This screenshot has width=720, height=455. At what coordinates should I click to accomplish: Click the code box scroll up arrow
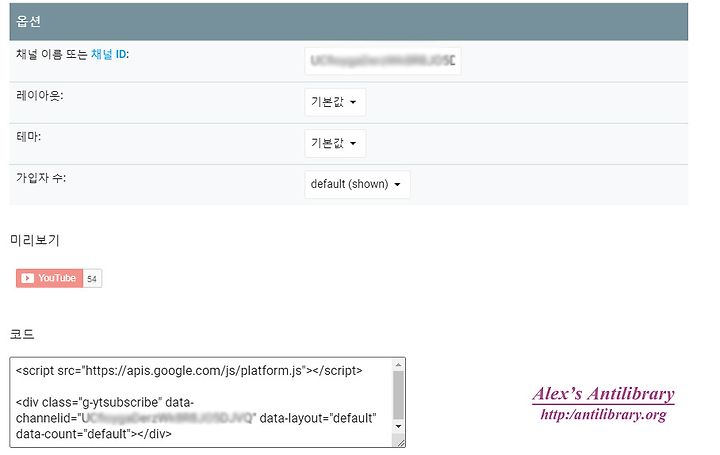click(398, 365)
